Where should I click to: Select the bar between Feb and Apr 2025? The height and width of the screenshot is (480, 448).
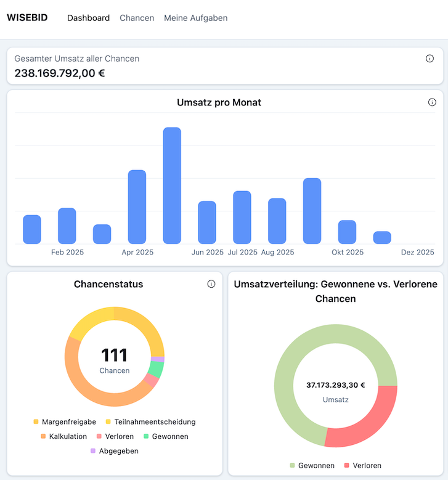[102, 234]
